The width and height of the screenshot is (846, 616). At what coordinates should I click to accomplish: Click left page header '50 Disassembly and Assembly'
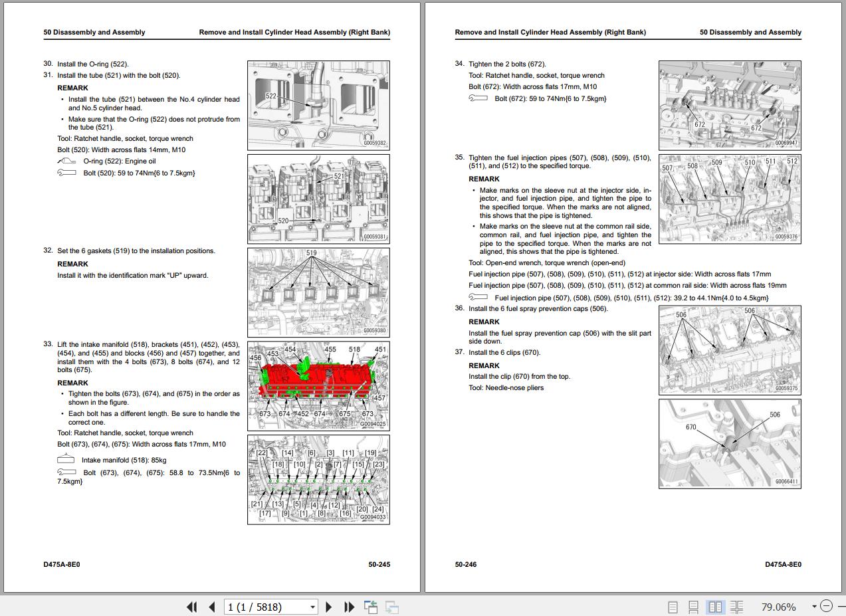[94, 32]
